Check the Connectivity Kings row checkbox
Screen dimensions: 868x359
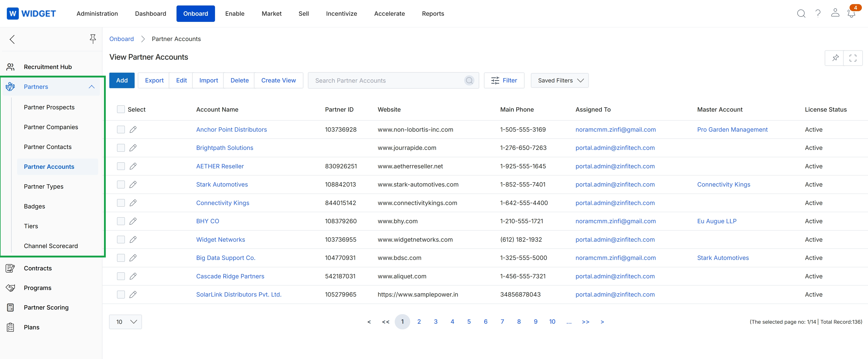click(x=121, y=203)
